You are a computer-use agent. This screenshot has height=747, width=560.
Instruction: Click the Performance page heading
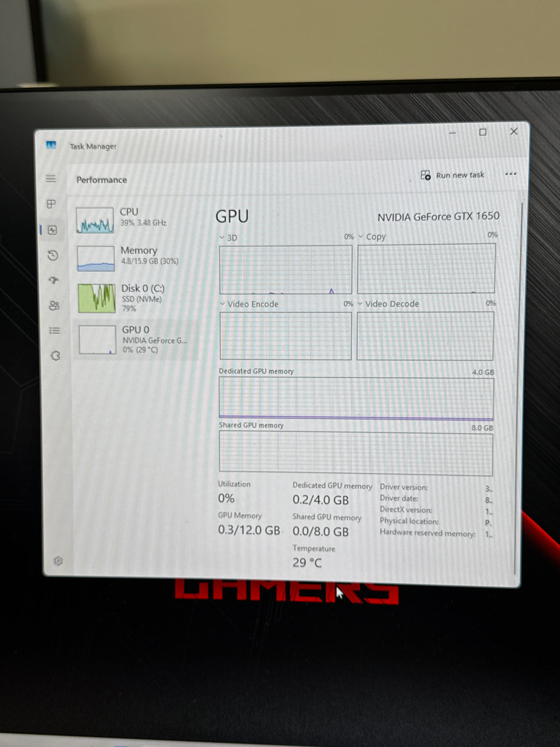102,179
